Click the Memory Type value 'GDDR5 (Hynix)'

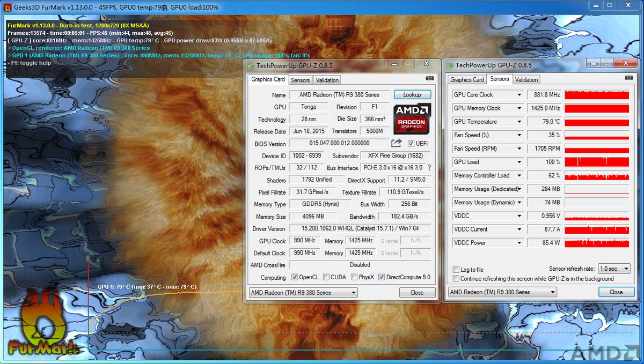pos(320,204)
